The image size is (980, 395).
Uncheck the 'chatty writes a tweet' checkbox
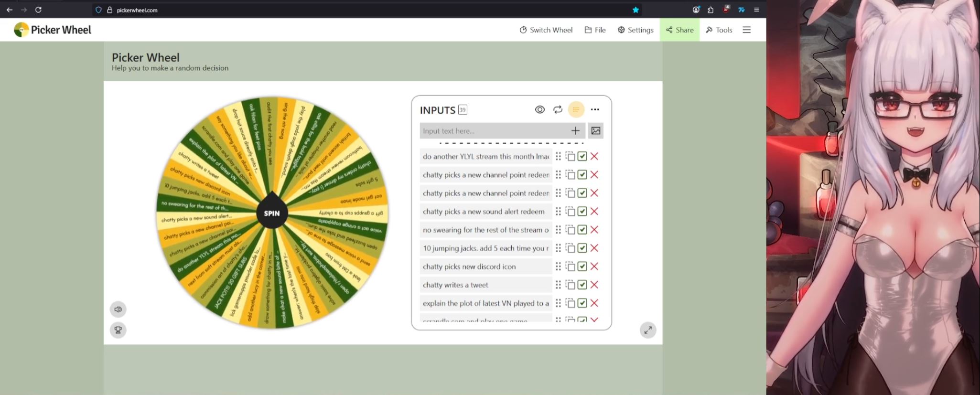tap(582, 285)
